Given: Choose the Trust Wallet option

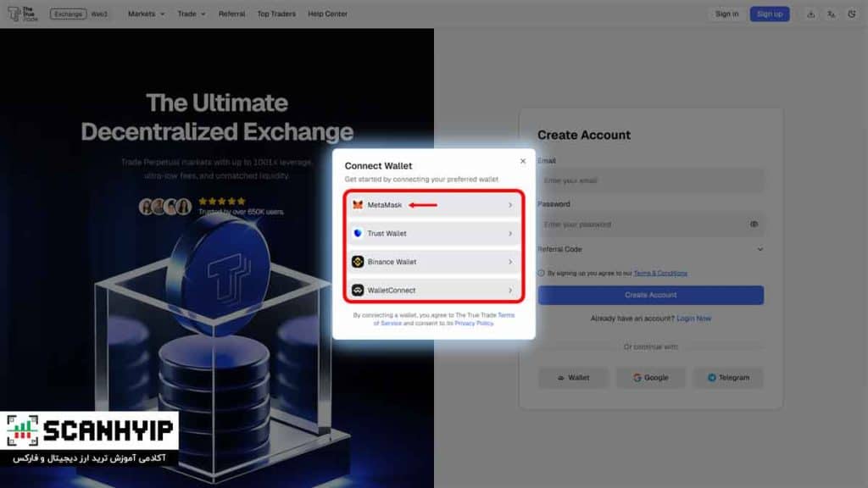Looking at the screenshot, I should [433, 234].
